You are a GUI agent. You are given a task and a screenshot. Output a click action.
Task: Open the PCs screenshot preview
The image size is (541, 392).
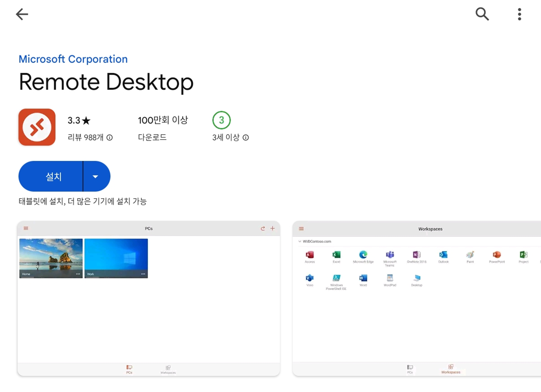(x=149, y=298)
